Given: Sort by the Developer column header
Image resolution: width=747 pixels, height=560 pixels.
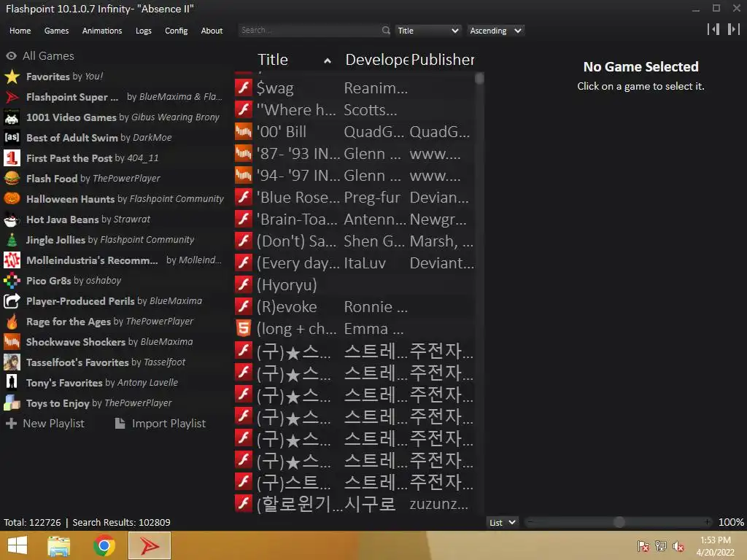Looking at the screenshot, I should (x=376, y=60).
